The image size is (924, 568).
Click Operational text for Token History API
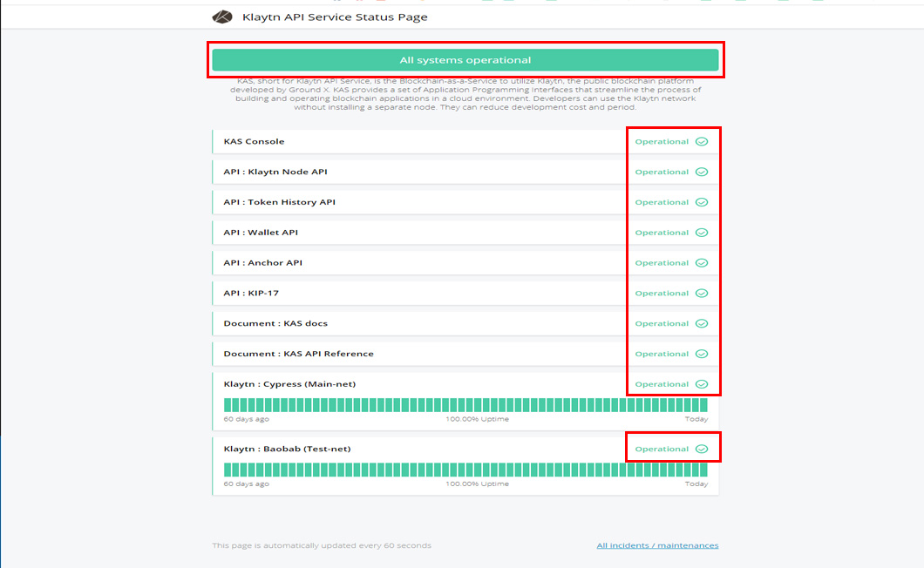661,202
